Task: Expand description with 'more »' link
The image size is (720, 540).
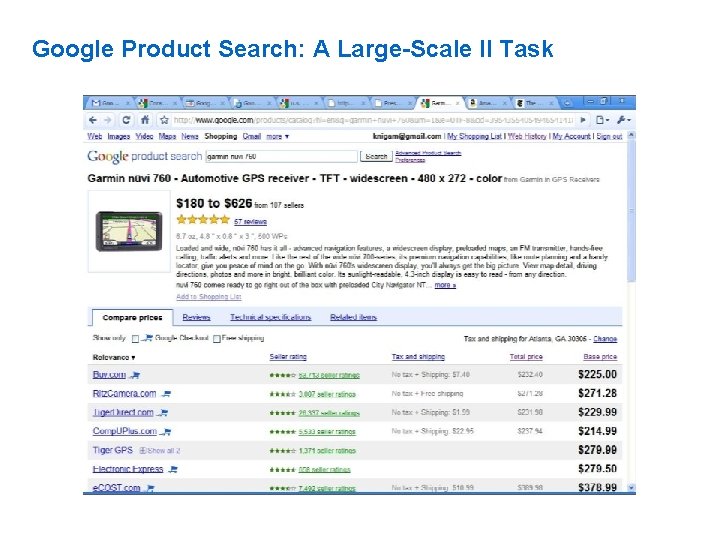Action: coord(445,285)
